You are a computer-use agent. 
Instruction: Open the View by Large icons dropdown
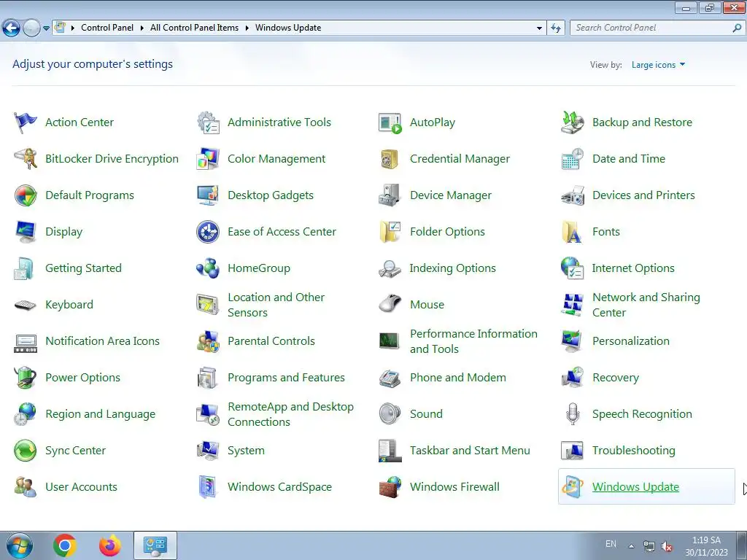tap(658, 65)
